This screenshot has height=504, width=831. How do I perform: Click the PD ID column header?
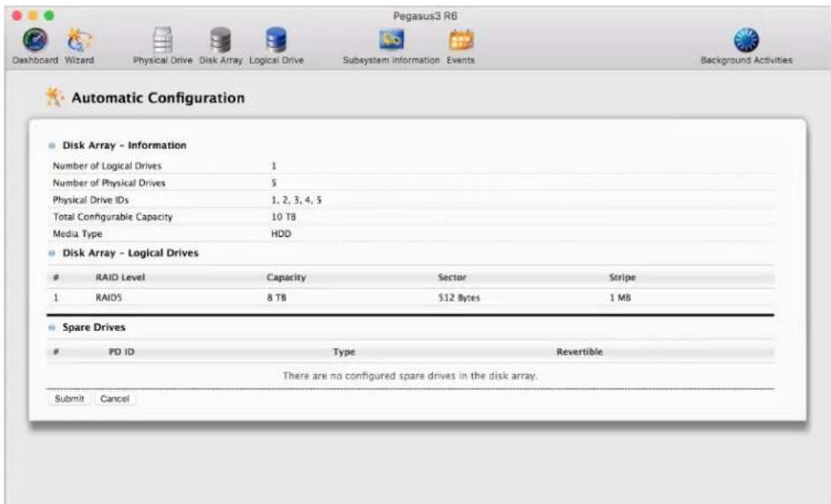[x=122, y=352]
